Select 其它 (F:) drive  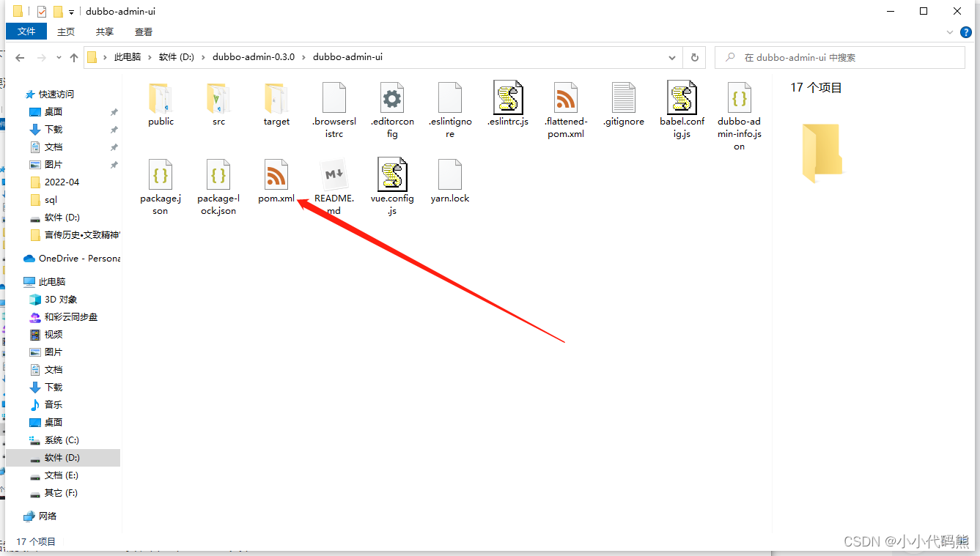pos(61,492)
